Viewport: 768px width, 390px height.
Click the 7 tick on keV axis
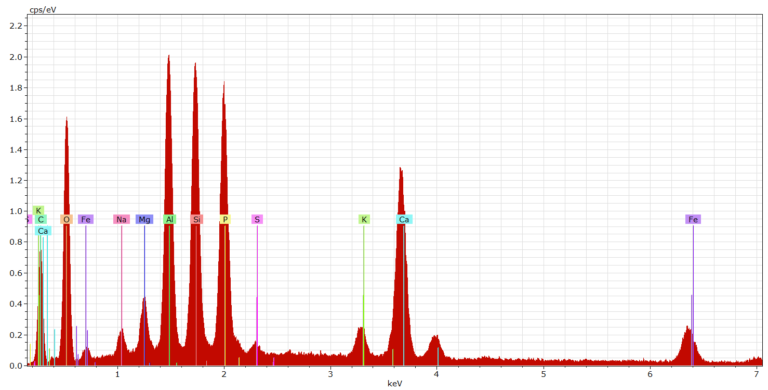(757, 374)
